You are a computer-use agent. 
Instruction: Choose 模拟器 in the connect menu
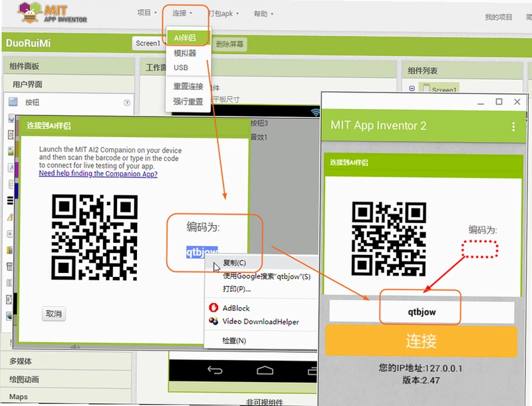pos(185,53)
